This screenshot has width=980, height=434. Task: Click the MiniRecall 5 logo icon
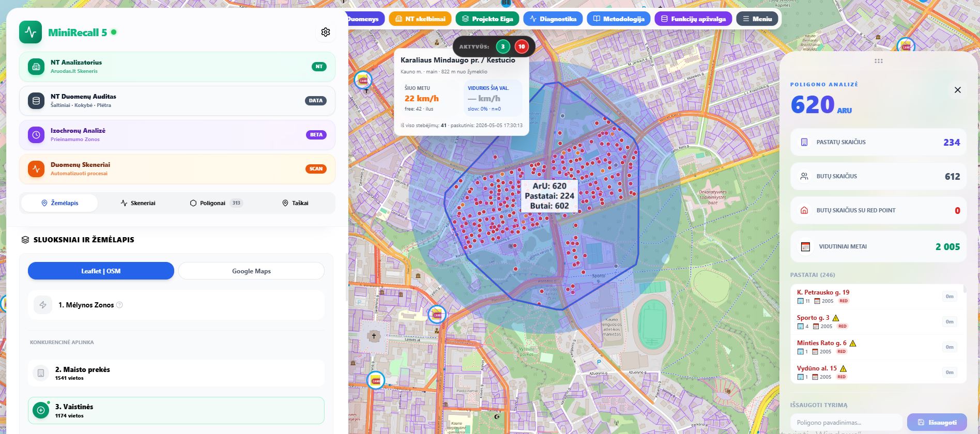[x=30, y=32]
